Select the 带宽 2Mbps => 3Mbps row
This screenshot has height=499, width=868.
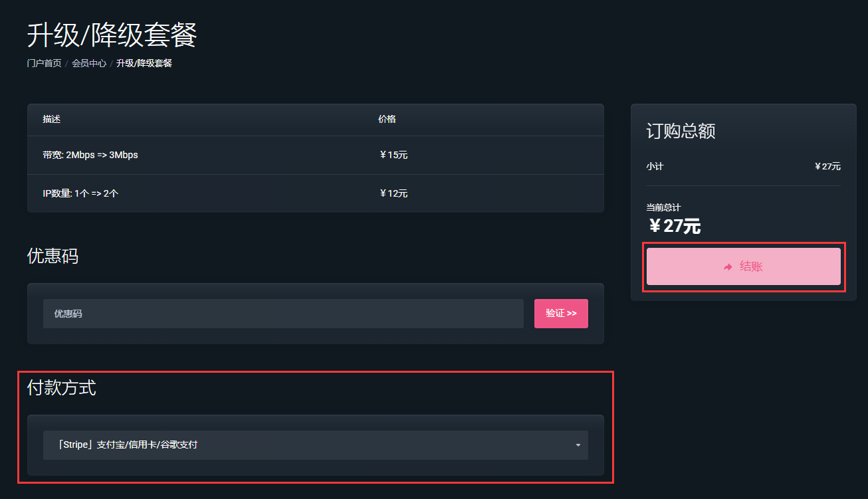[90, 155]
